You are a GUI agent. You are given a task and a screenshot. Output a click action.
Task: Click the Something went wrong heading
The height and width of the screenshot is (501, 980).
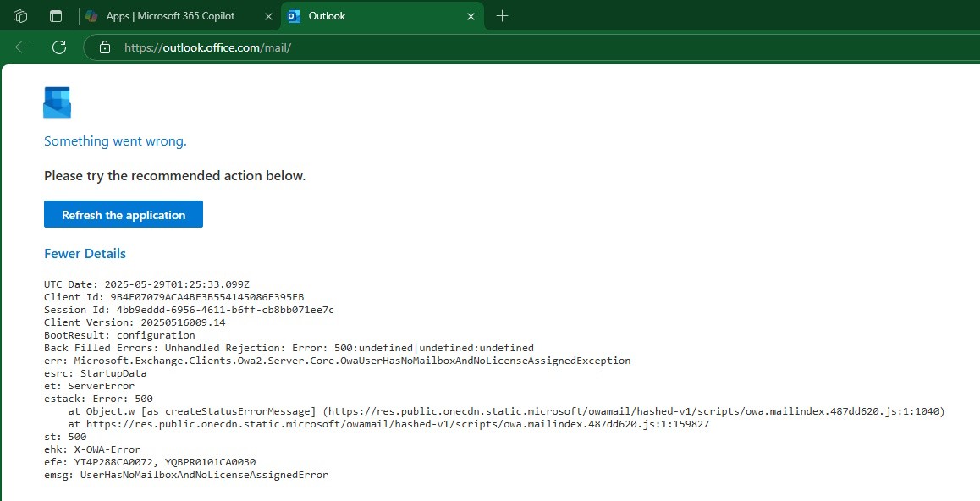[x=115, y=141]
